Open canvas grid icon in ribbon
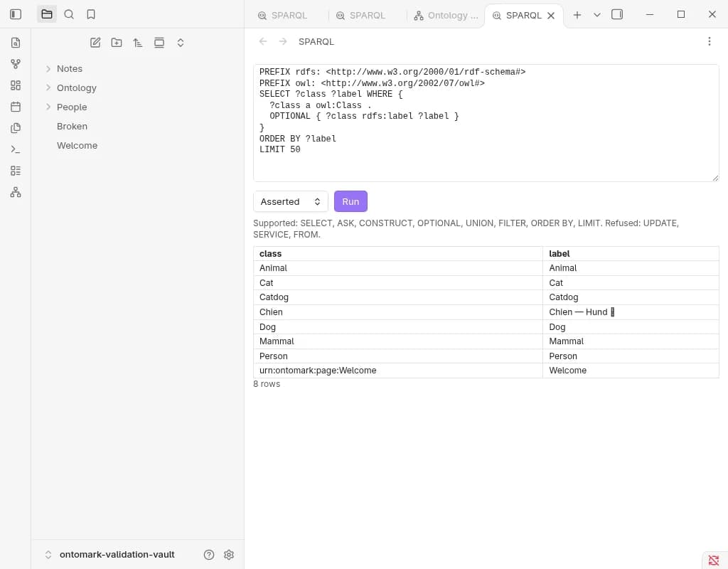This screenshot has height=569, width=728. (x=16, y=85)
